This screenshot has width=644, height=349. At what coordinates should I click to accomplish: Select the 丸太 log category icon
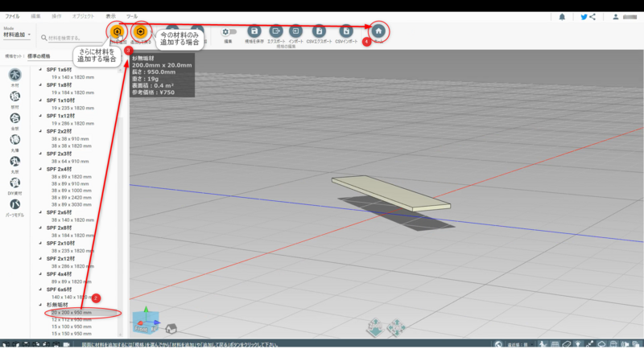[x=14, y=161]
